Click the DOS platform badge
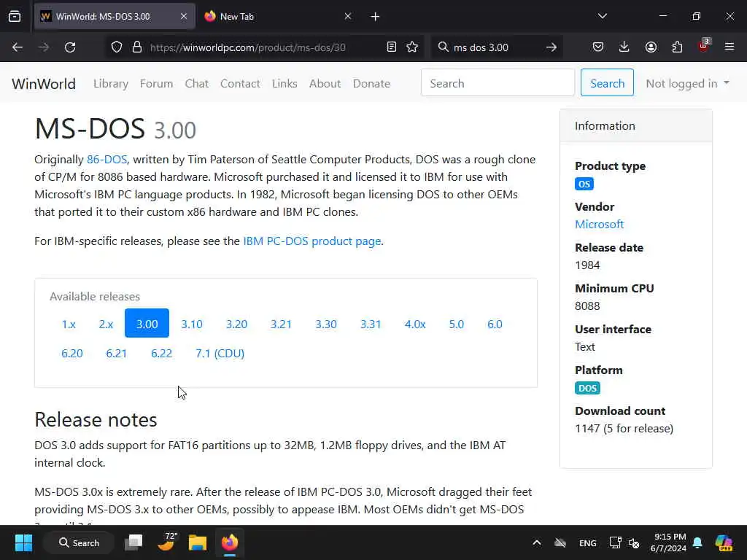747x560 pixels. 587,388
